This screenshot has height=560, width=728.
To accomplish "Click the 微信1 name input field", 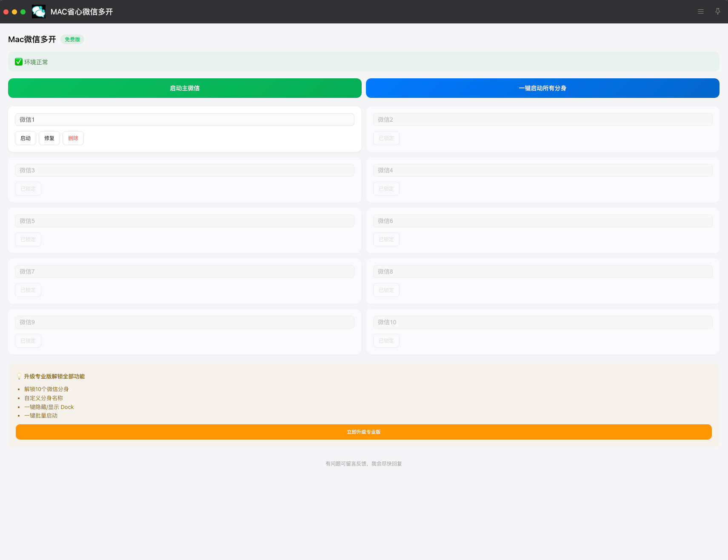I will pos(185,120).
